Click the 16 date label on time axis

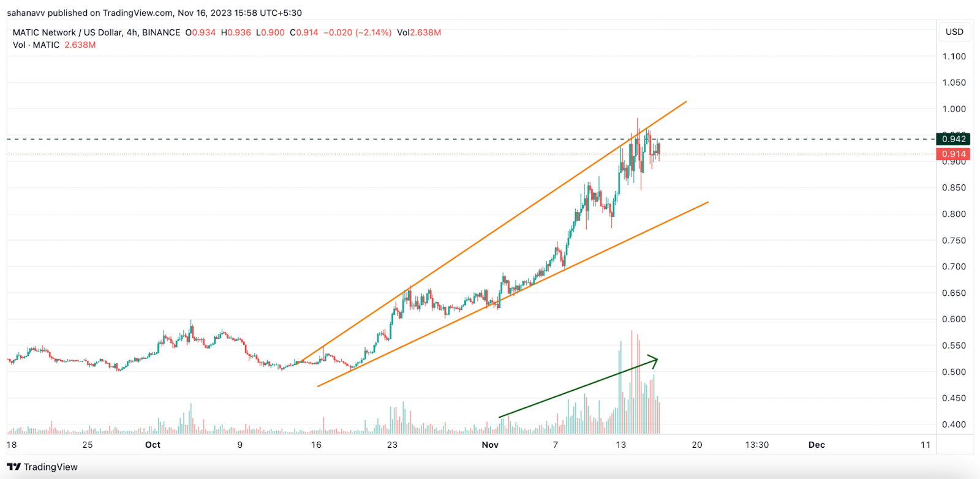coord(316,445)
